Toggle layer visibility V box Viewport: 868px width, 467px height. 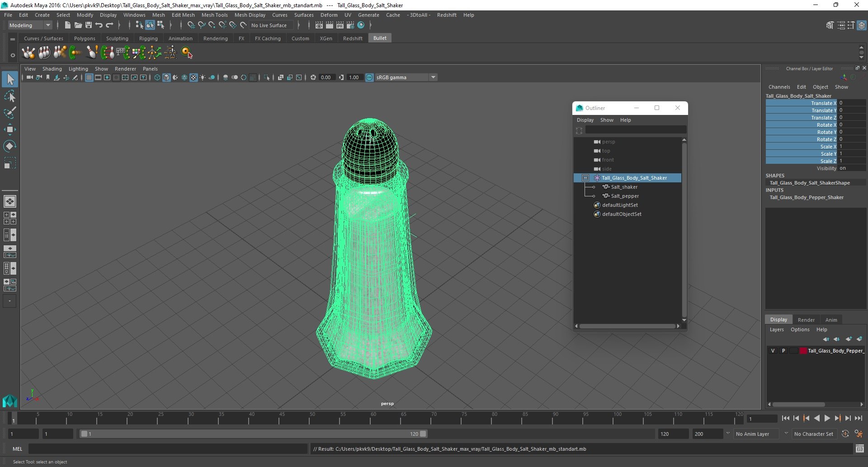(773, 351)
